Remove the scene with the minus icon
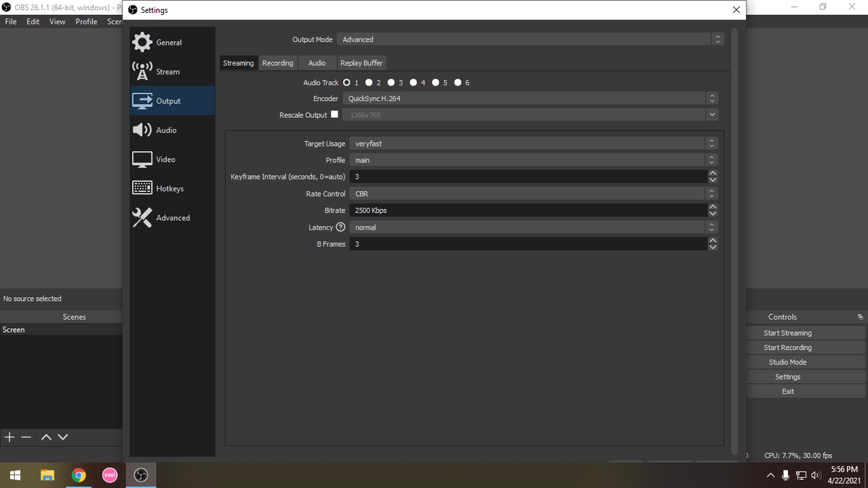 point(26,437)
